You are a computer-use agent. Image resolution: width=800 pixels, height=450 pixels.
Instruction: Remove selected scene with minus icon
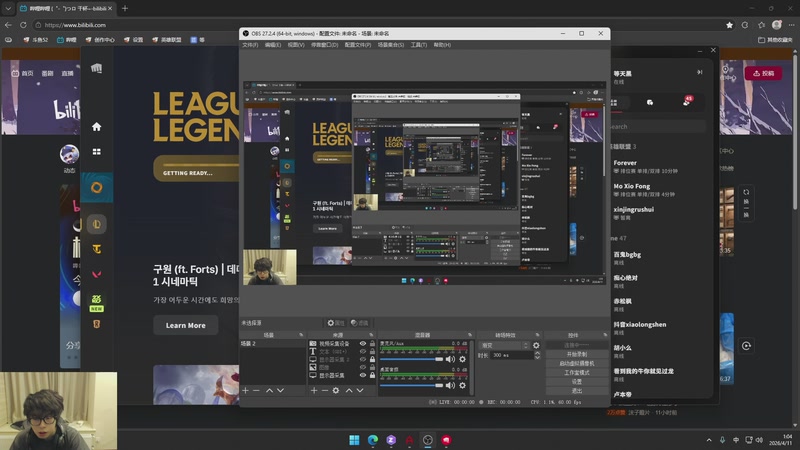click(256, 390)
